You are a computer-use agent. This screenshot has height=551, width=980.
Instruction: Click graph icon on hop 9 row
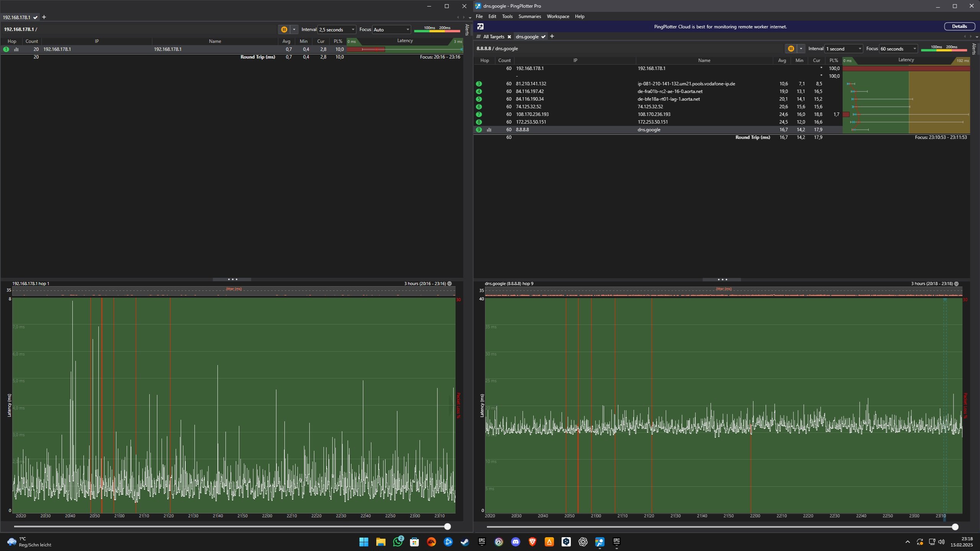pyautogui.click(x=489, y=130)
